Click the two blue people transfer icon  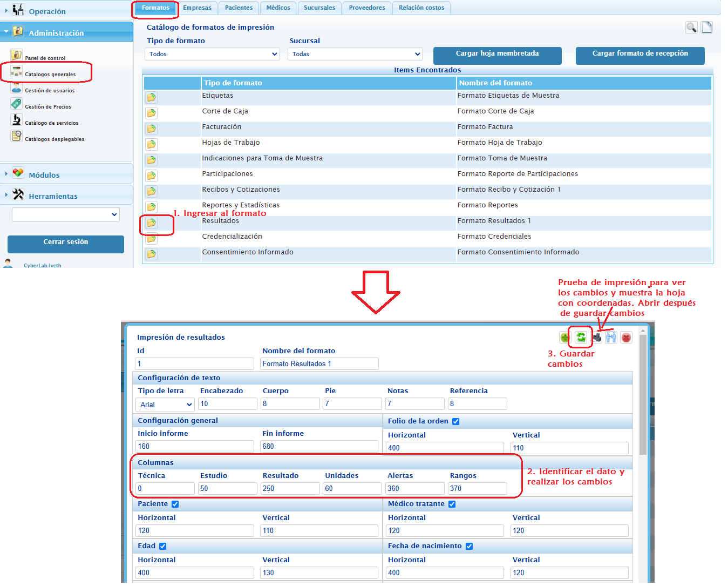[x=611, y=338]
